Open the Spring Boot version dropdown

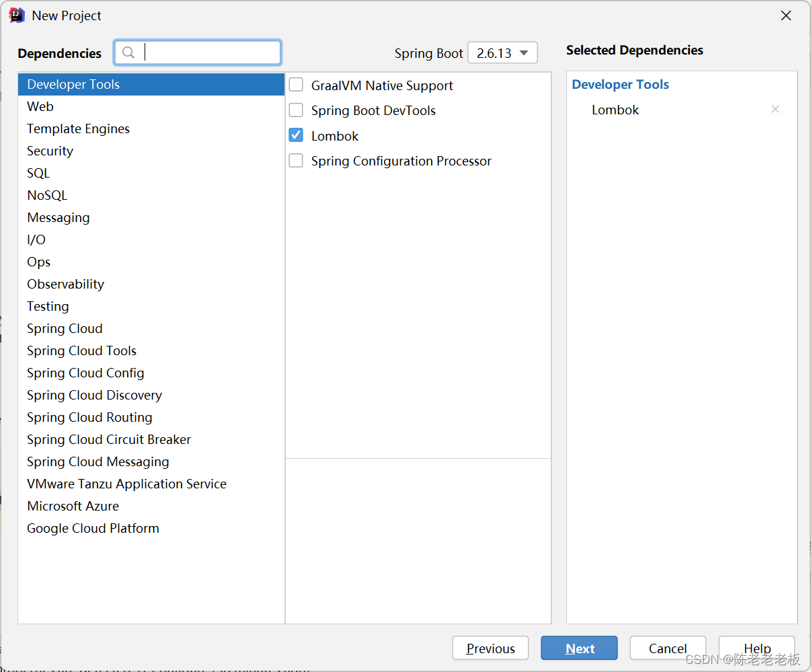pyautogui.click(x=502, y=53)
